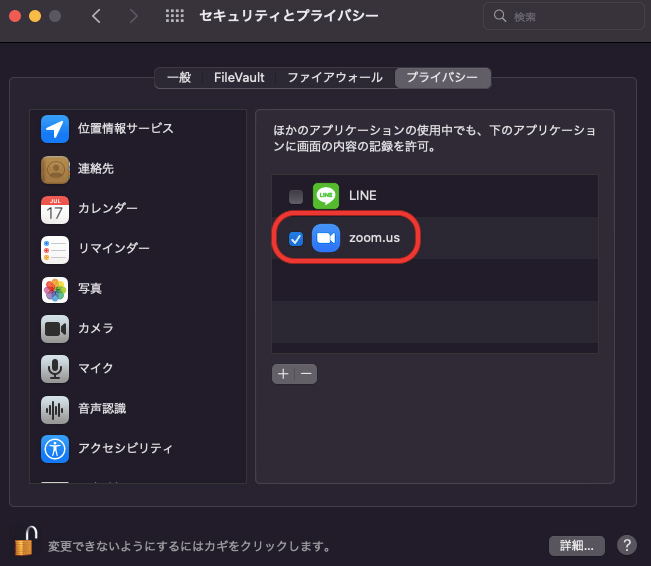Click the 詳細... button
651x566 pixels.
point(577,546)
